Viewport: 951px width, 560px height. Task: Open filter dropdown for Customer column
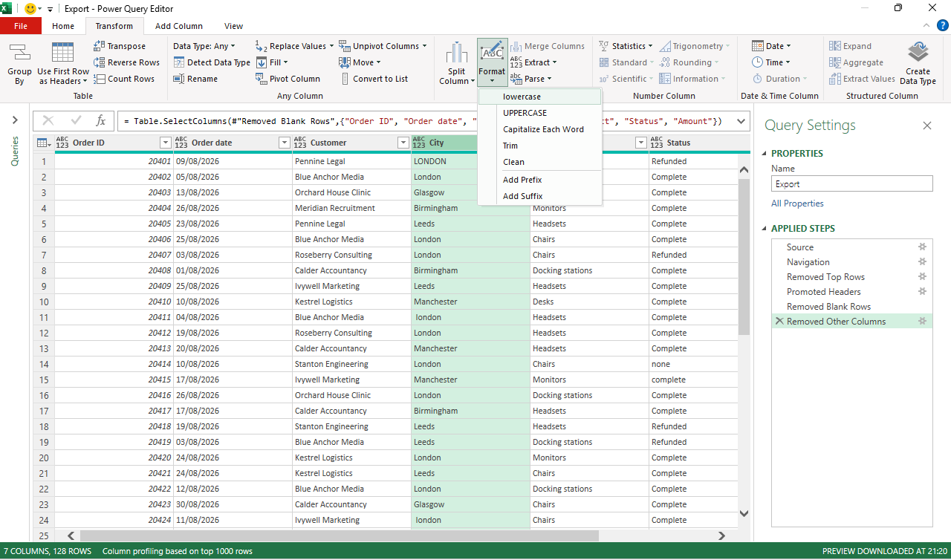click(403, 143)
